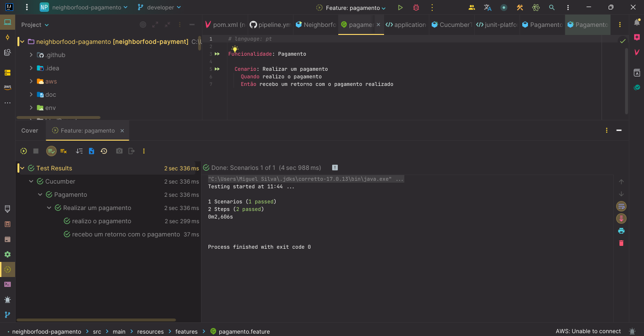
Task: Select the doc folder in project tree
Action: coord(50,95)
